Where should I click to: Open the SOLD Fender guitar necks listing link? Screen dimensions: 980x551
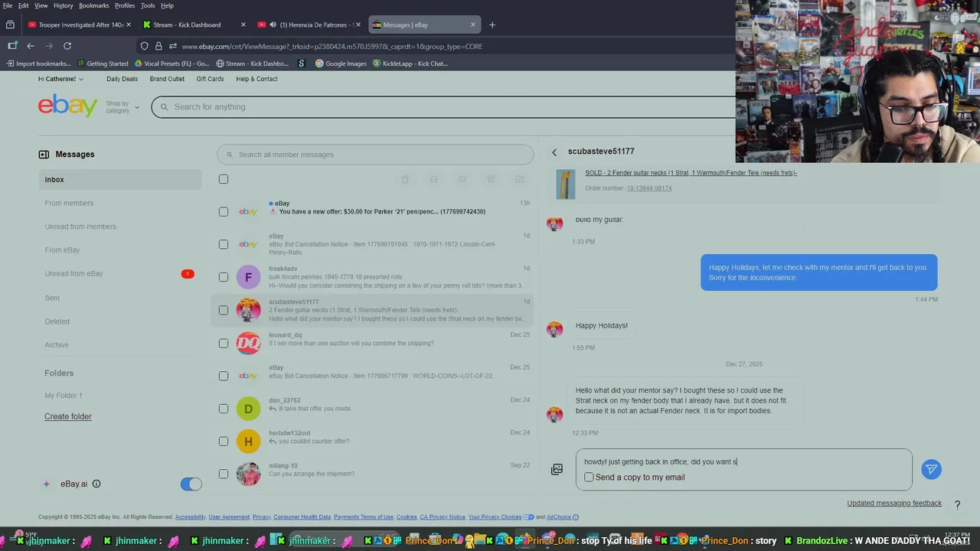691,173
